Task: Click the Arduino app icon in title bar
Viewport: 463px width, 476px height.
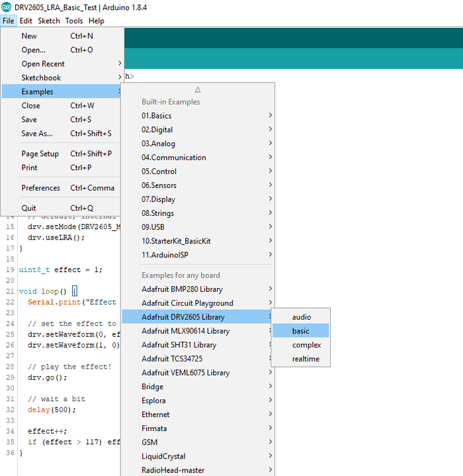Action: pos(7,7)
